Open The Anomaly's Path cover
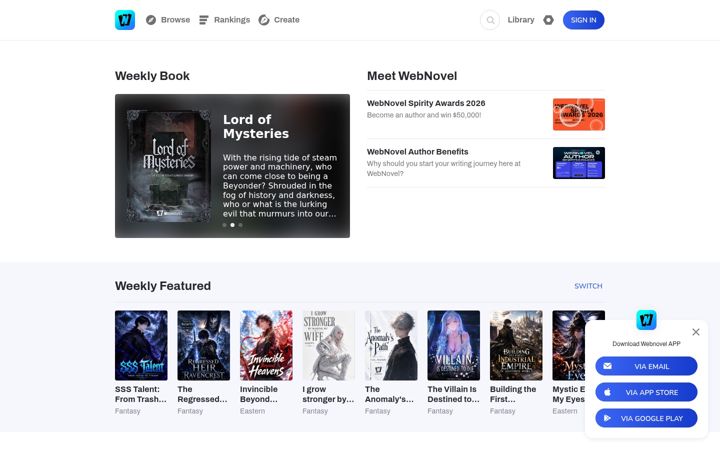This screenshot has height=450, width=720. (391, 345)
